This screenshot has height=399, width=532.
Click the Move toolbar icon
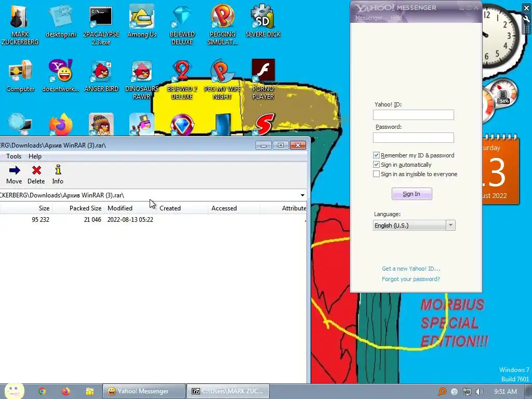pos(14,175)
